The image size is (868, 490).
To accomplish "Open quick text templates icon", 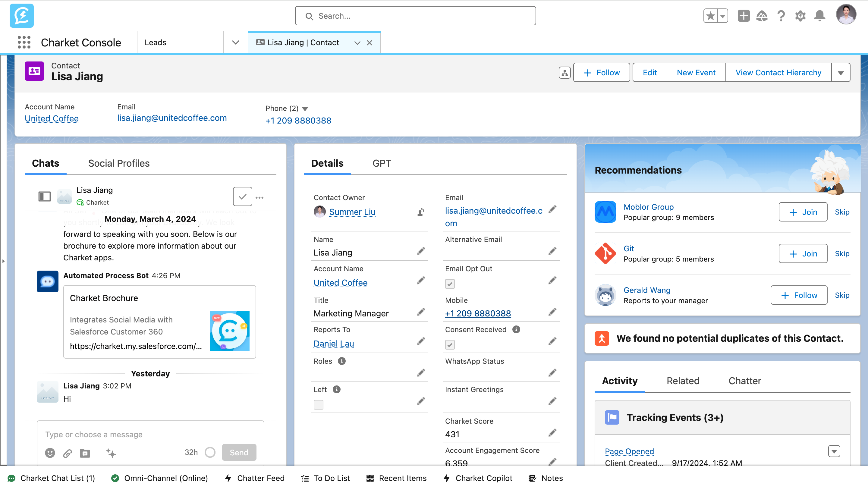I will [85, 453].
